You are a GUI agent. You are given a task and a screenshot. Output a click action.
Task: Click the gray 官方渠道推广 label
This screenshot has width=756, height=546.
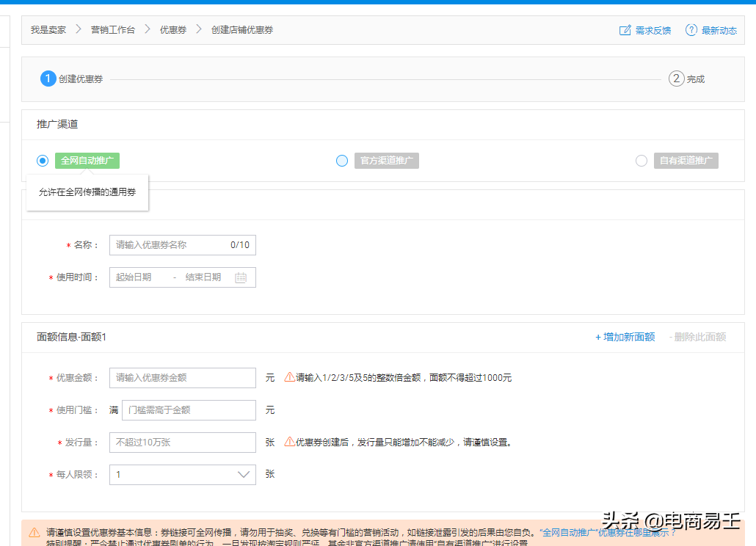pos(387,161)
